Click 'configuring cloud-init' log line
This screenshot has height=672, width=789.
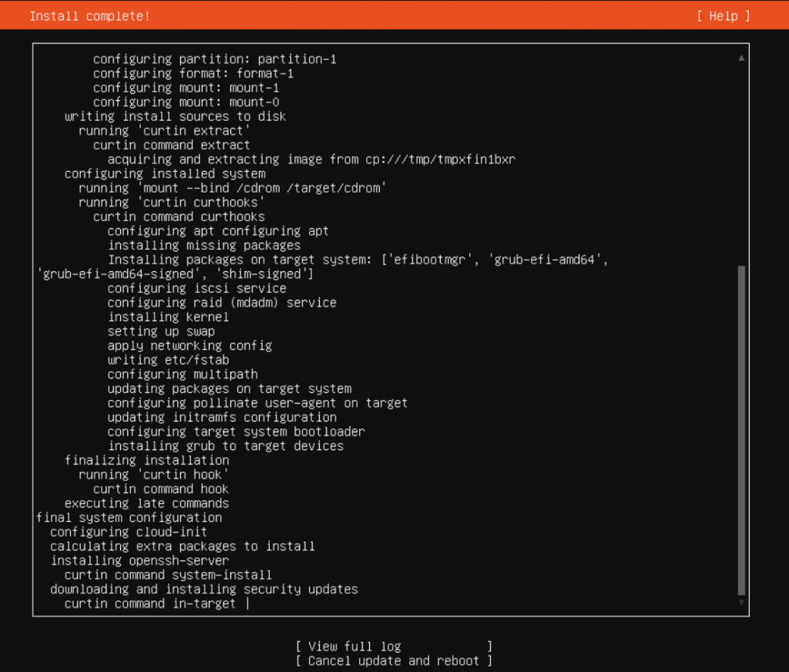129,532
